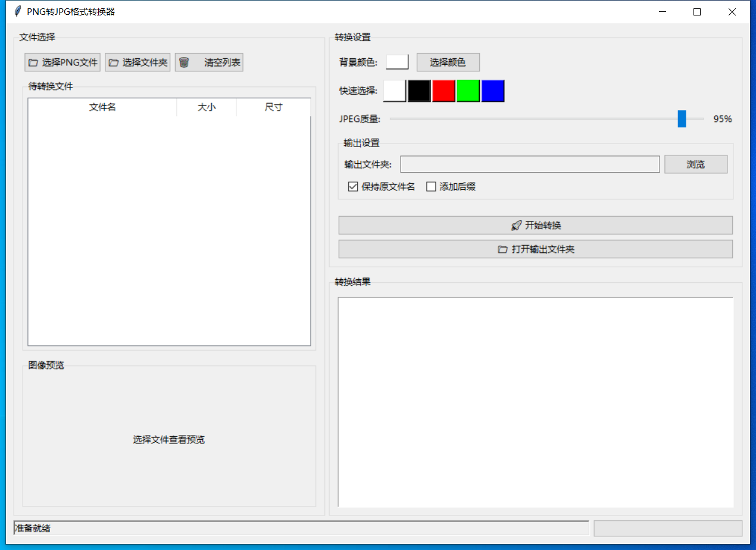Uncheck the 保持原文件名 checkbox

pos(353,187)
